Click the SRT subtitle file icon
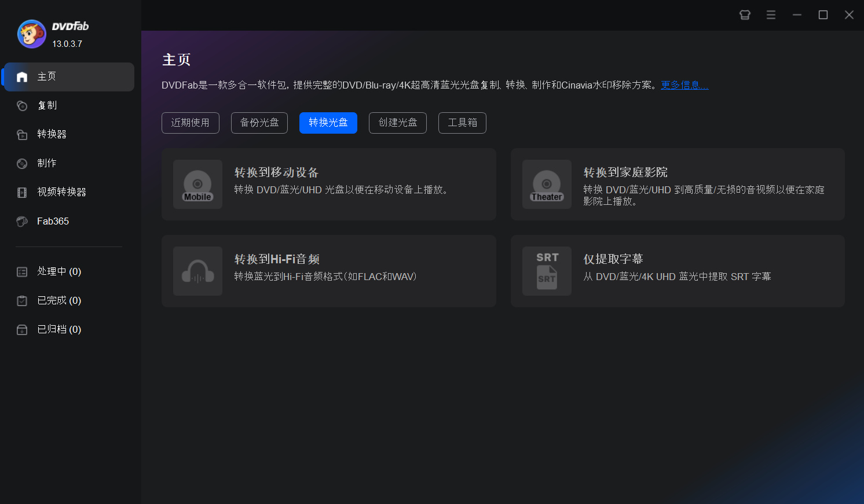This screenshot has height=504, width=864. pyautogui.click(x=547, y=271)
